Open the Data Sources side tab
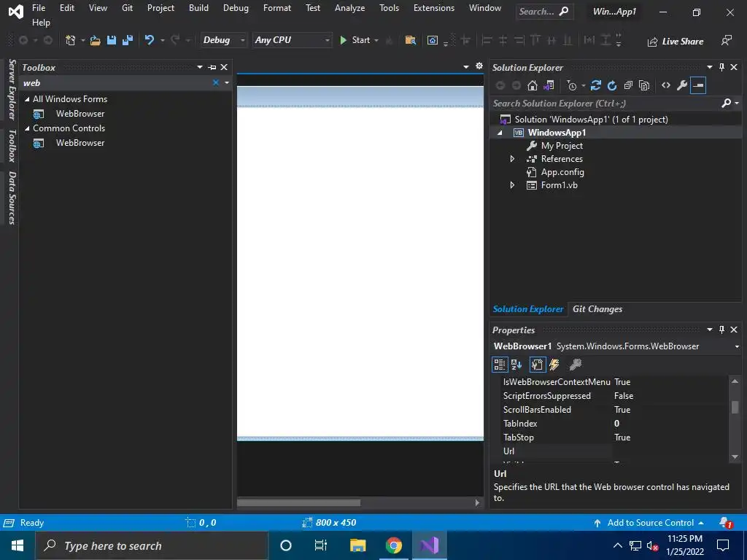Image resolution: width=747 pixels, height=560 pixels. pos(12,198)
